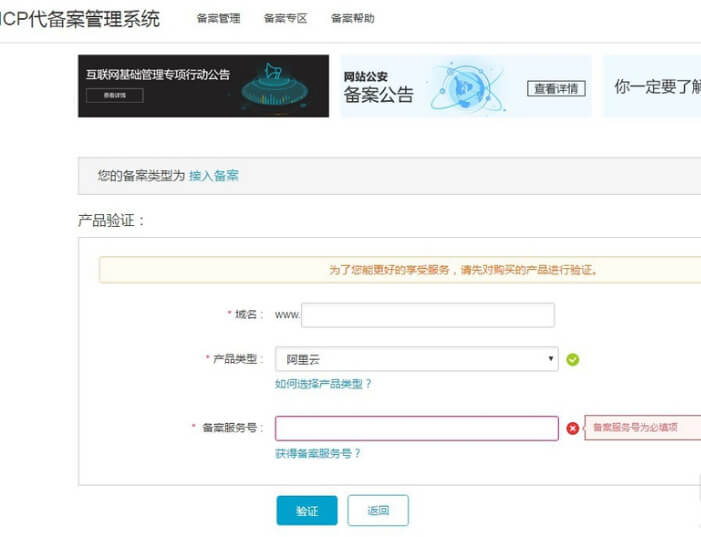Open the 备案帮助 menu item
This screenshot has height=537, width=701.
coord(352,18)
